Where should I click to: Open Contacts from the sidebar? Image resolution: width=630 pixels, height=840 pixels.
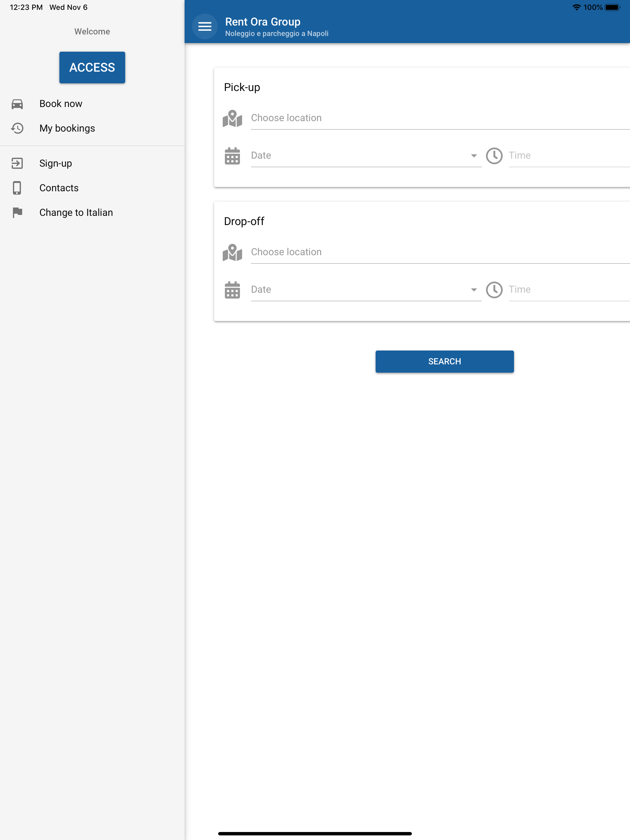click(x=92, y=188)
